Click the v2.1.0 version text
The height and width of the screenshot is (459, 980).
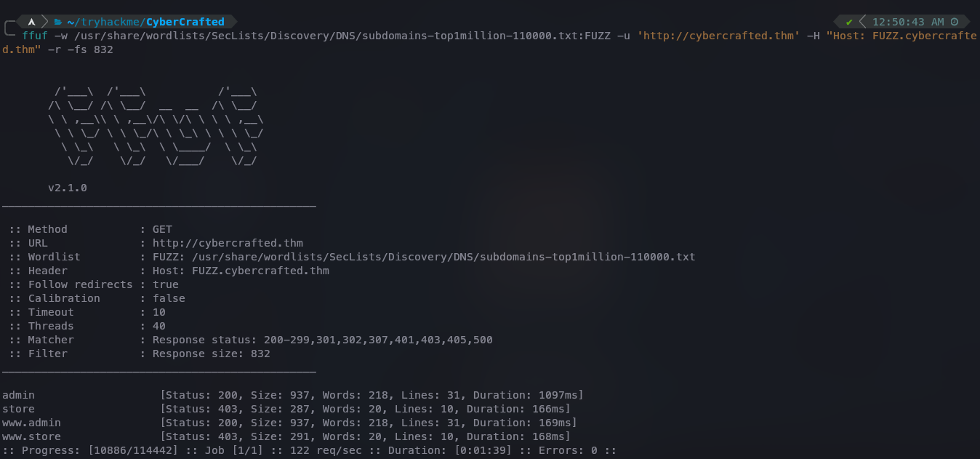[68, 188]
